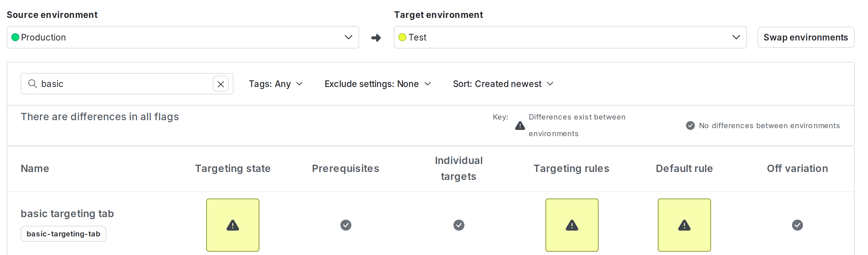Clear the search field with the X icon

click(x=221, y=84)
